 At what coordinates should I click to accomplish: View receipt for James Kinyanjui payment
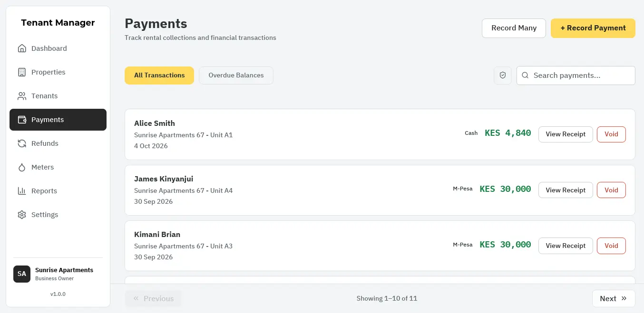pos(566,190)
